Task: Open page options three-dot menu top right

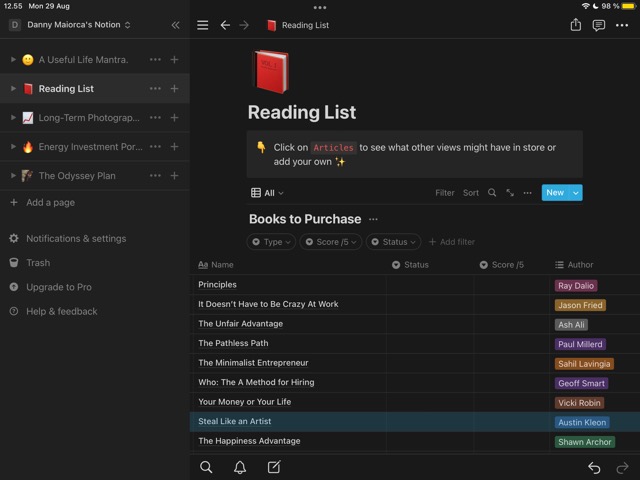Action: point(622,25)
